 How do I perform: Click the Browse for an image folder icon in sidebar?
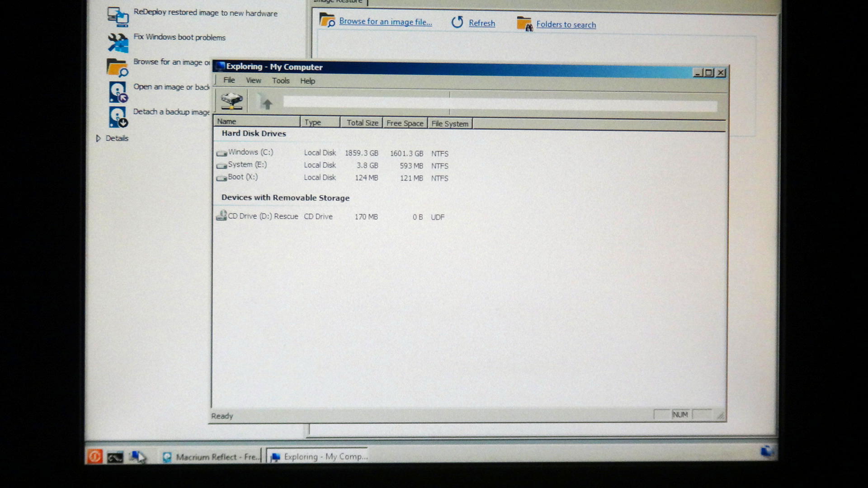pos(118,67)
